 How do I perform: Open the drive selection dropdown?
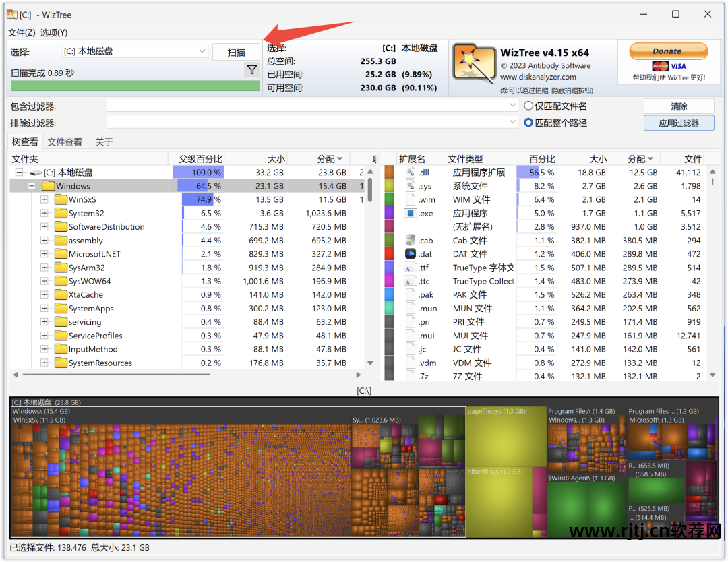[x=202, y=51]
